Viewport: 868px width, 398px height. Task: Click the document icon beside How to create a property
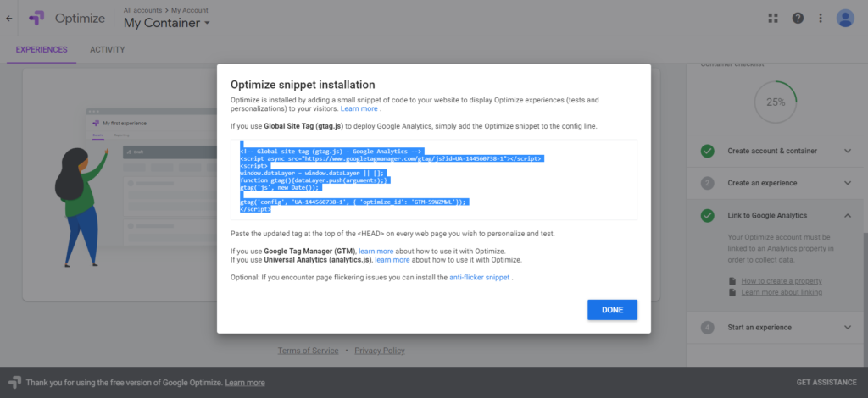click(x=732, y=280)
